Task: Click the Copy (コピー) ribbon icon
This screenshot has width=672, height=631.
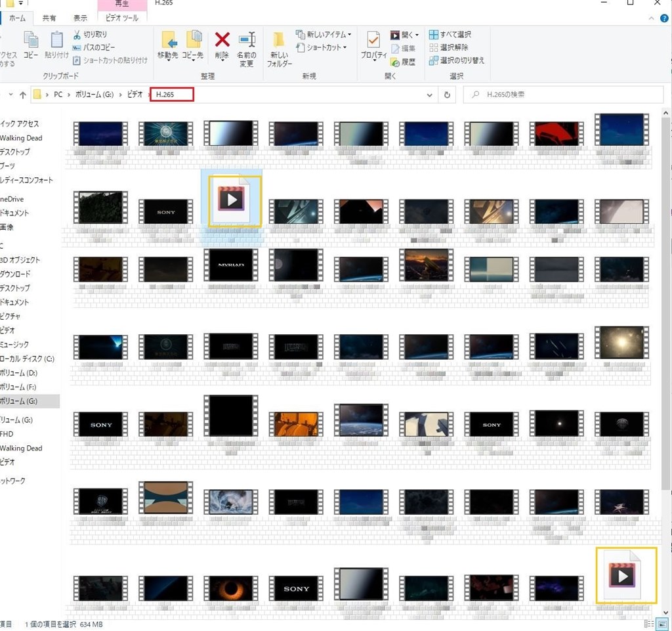Action: [x=30, y=40]
